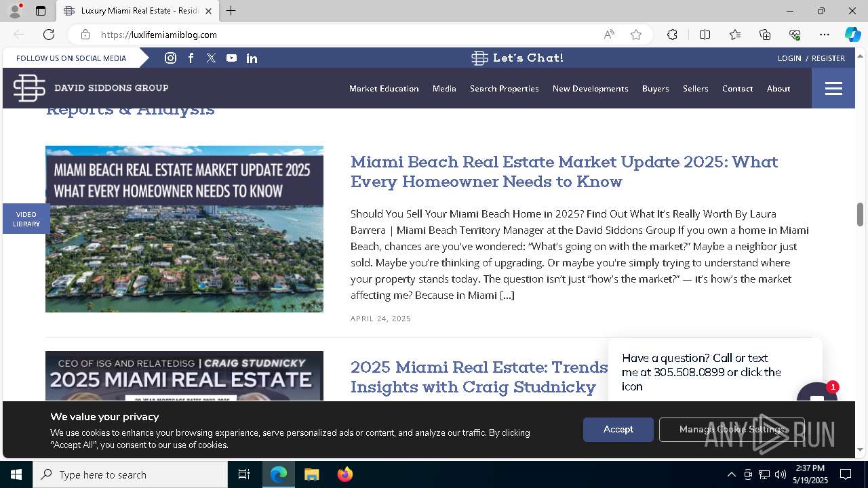868x488 pixels.
Task: Open the Buyers menu item
Action: [x=656, y=89]
